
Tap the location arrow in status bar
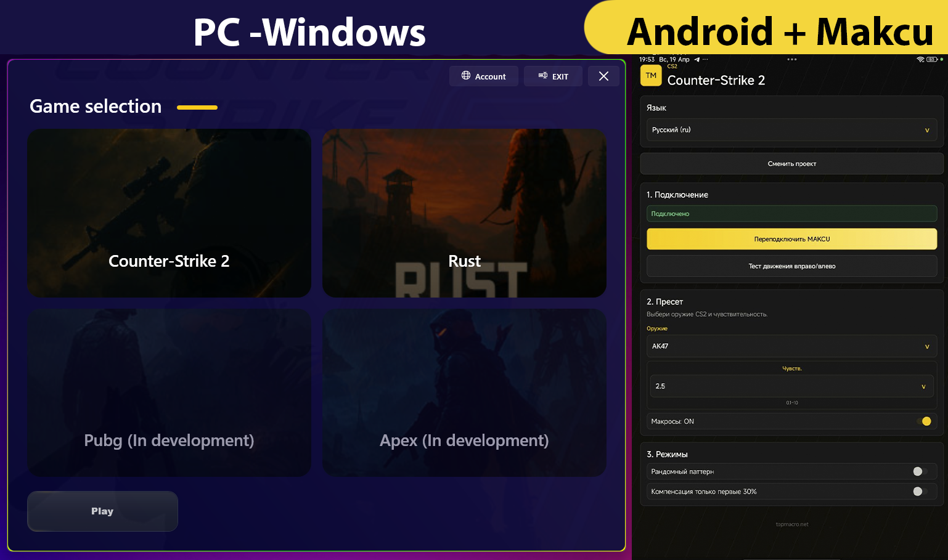click(697, 60)
